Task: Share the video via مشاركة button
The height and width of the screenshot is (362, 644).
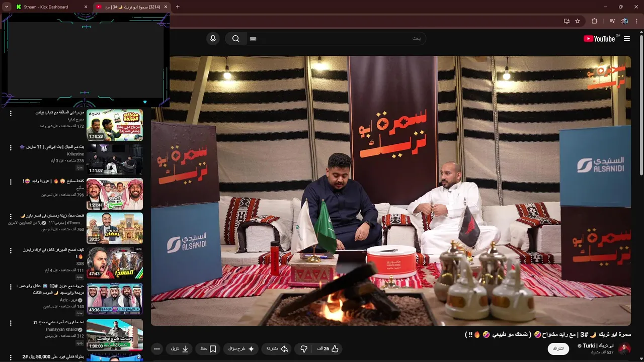Action: click(x=277, y=348)
